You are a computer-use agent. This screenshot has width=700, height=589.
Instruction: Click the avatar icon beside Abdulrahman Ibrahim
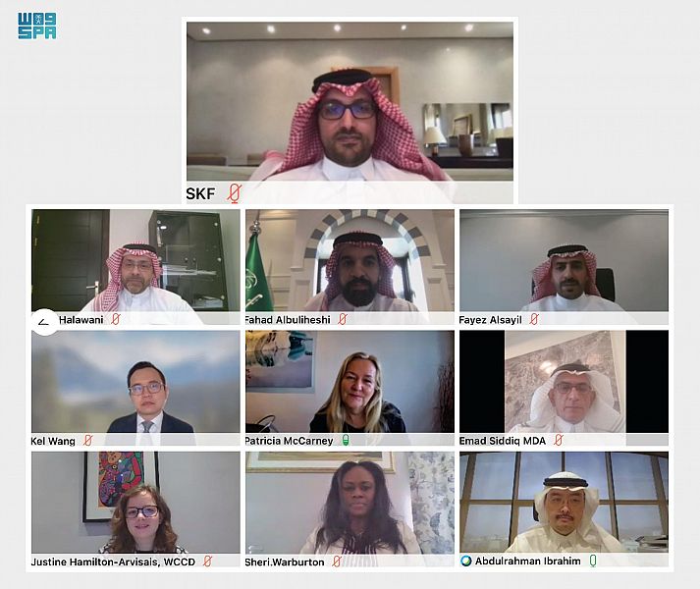pos(466,561)
